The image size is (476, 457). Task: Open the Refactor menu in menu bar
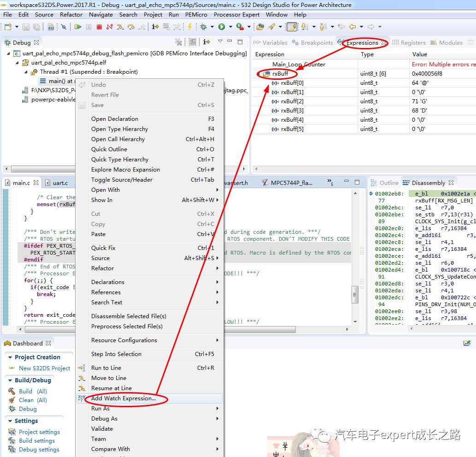click(71, 15)
